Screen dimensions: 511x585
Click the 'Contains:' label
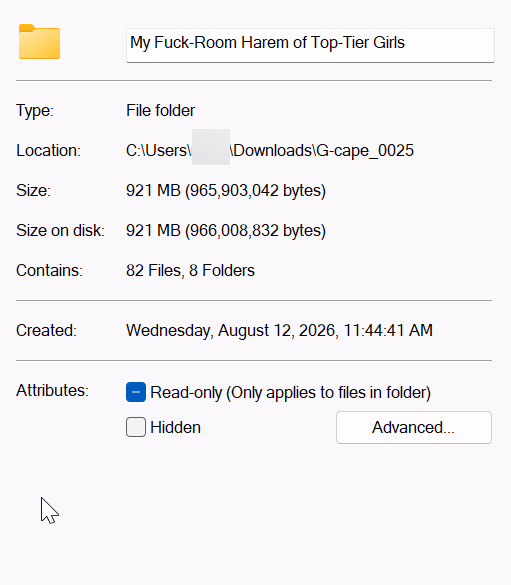(49, 270)
